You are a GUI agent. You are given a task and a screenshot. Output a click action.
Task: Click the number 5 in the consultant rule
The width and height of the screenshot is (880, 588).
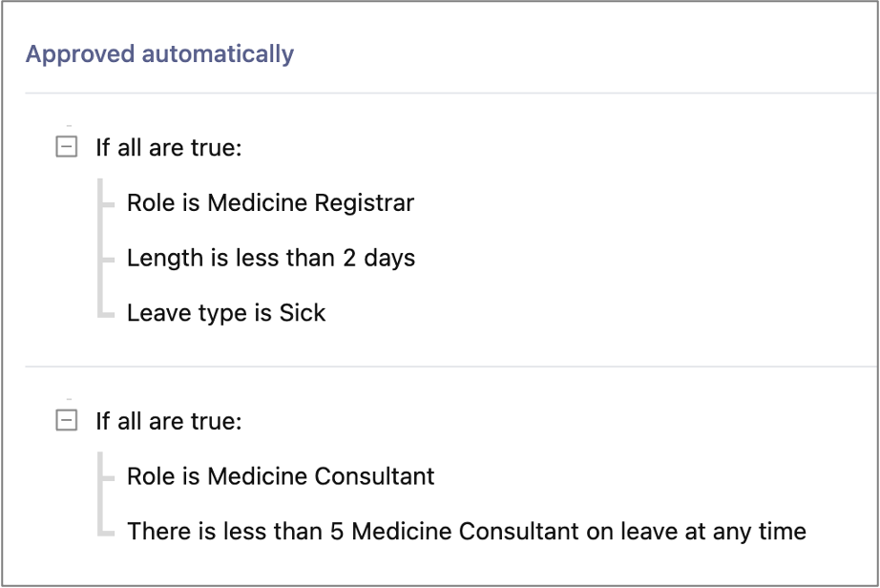point(337,532)
